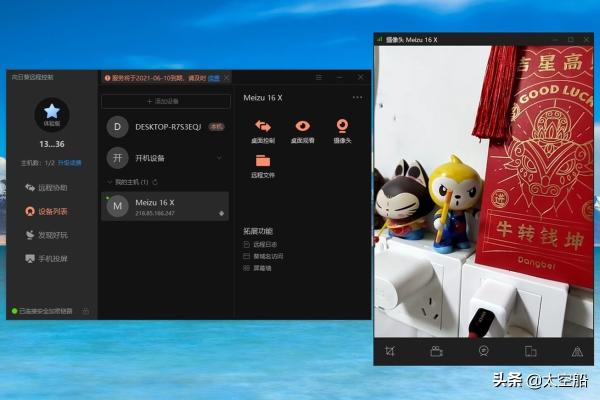The image size is (600, 400).
Task: Click the switch-device icon in camera toolbar
Action: click(530, 351)
